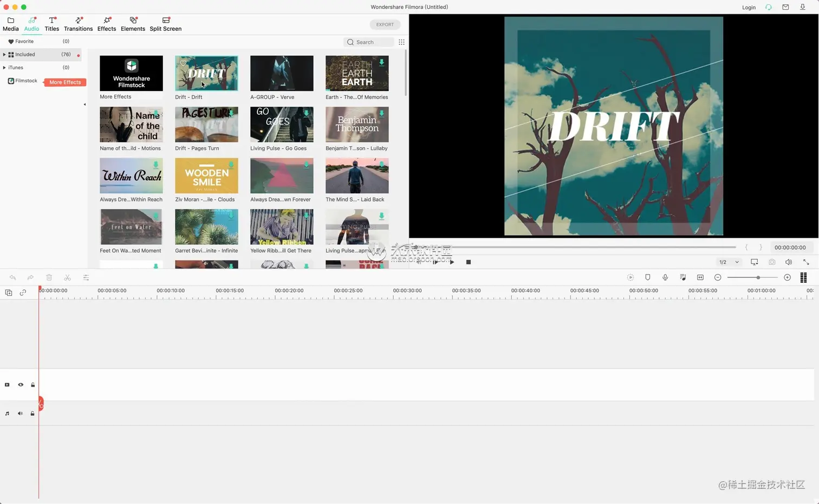This screenshot has width=819, height=504.
Task: Undo the last action
Action: [x=12, y=278]
